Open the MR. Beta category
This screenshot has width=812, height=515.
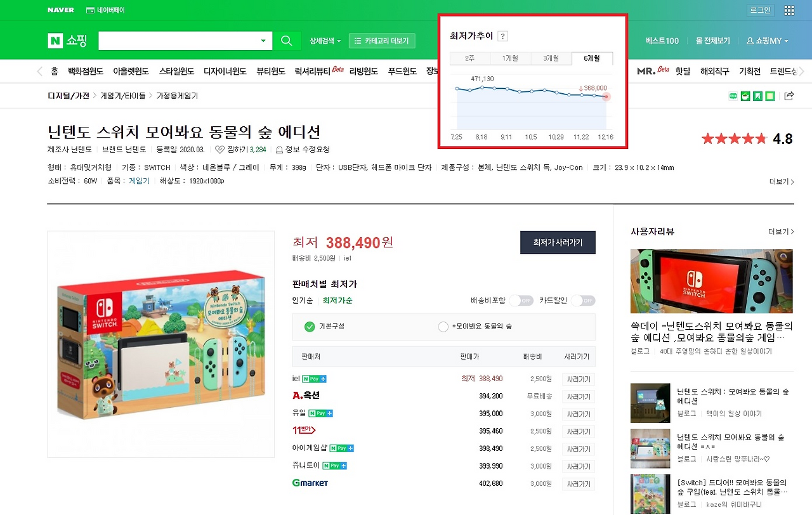[653, 71]
